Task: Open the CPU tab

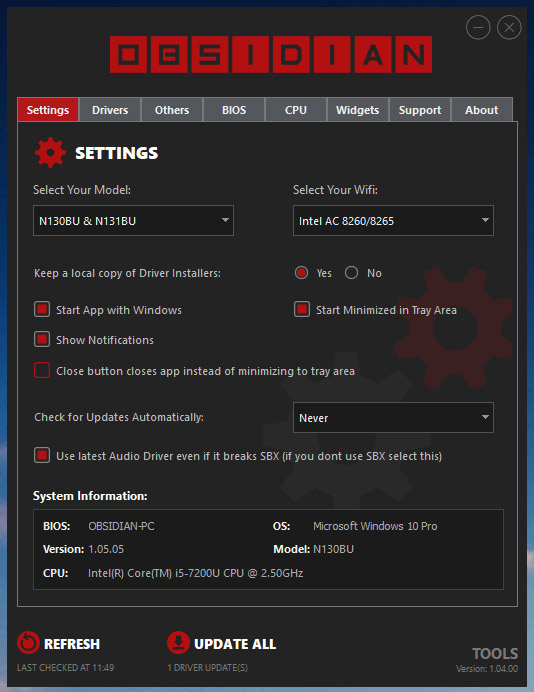Action: [296, 110]
